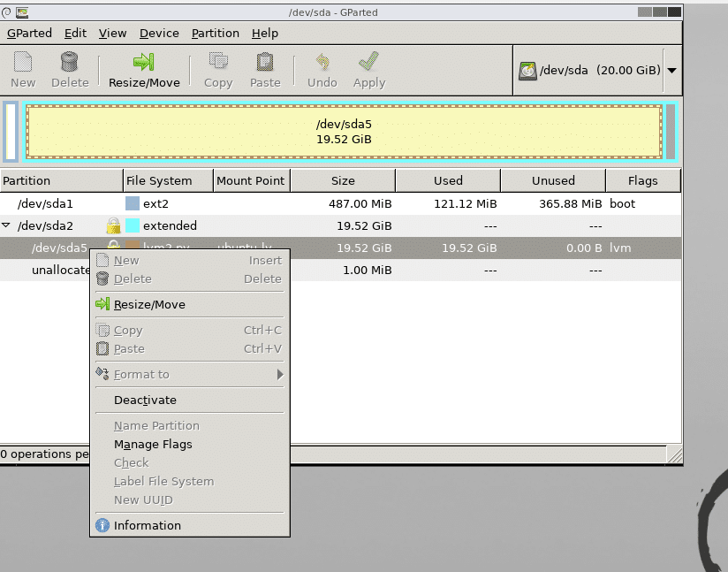Click the Paste clipboard toolbar icon

(264, 63)
